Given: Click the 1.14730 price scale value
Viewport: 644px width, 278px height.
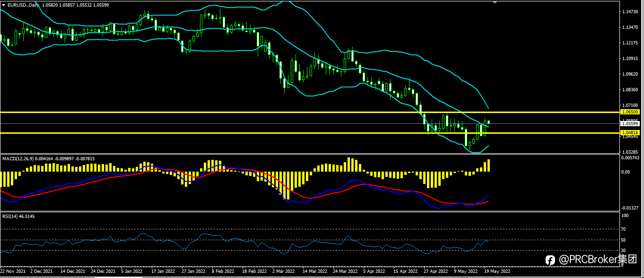Looking at the screenshot, I should coord(631,11).
